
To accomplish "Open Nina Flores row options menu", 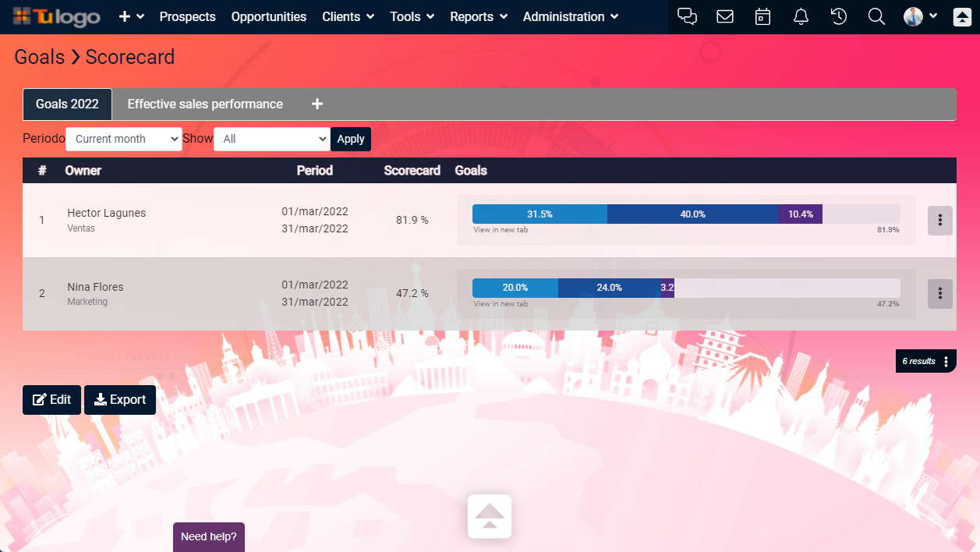I will [939, 293].
